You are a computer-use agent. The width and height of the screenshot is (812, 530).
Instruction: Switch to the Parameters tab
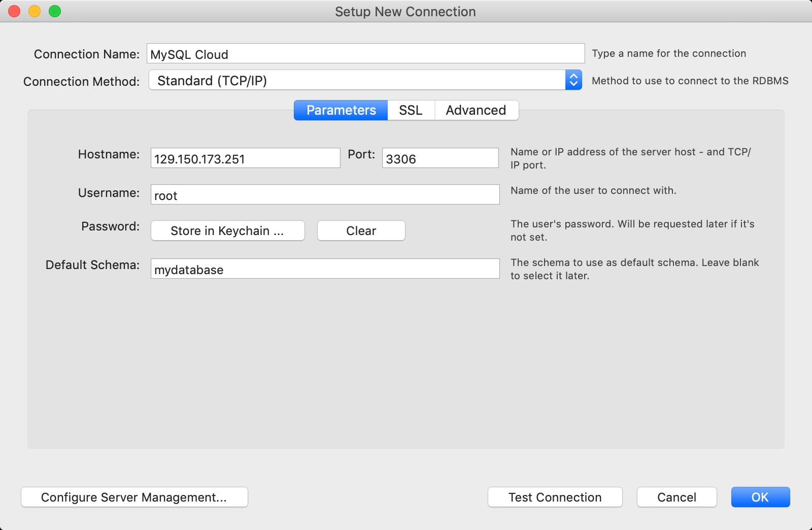click(x=341, y=110)
